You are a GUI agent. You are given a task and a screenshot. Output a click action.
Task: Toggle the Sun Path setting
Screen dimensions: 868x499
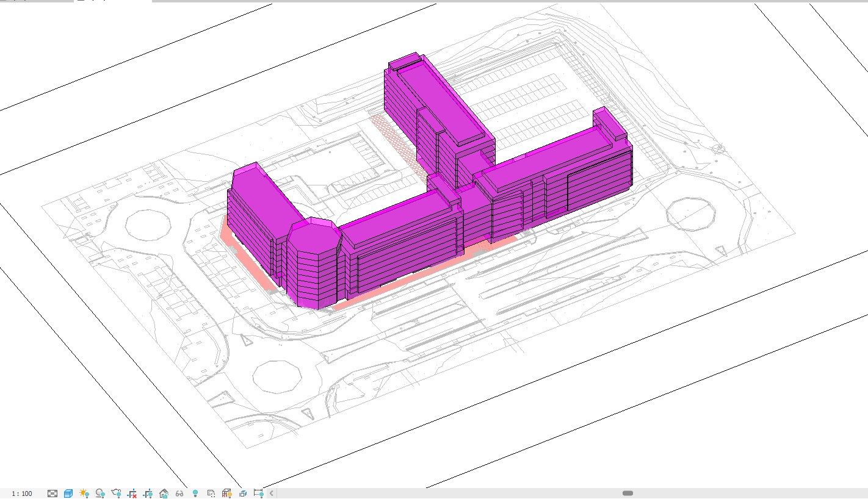point(84,494)
